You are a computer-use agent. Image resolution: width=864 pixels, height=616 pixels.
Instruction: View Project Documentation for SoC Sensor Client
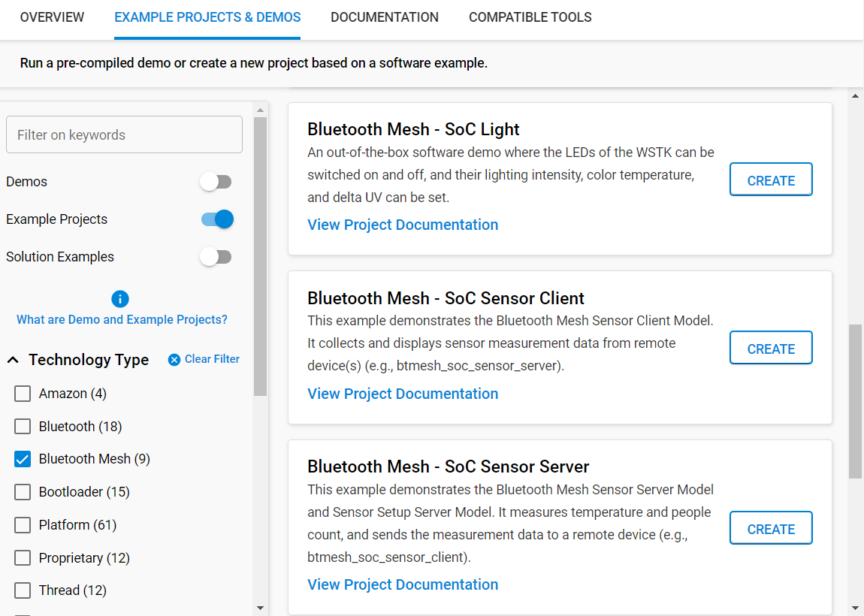pos(403,394)
